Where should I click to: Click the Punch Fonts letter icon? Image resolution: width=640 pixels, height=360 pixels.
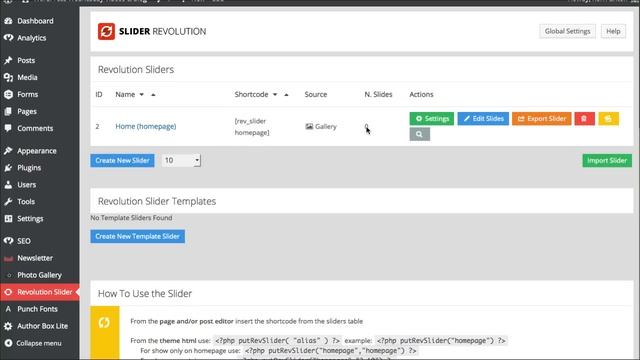8,309
